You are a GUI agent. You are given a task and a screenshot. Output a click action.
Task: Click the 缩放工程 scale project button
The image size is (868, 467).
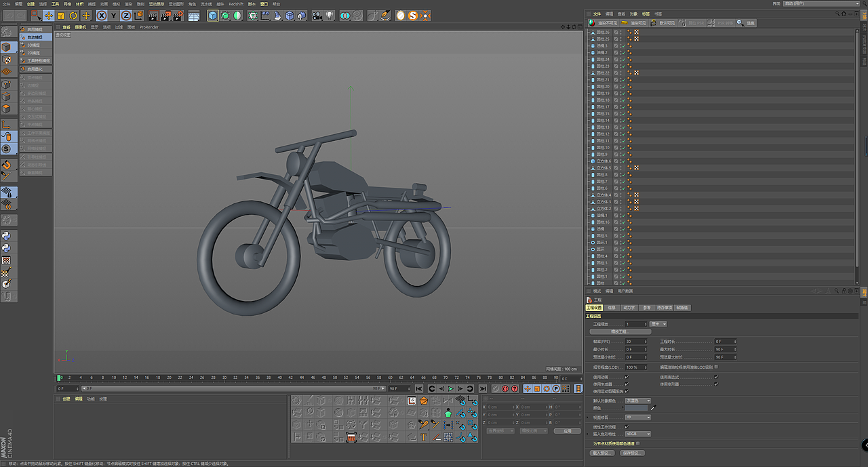(619, 332)
